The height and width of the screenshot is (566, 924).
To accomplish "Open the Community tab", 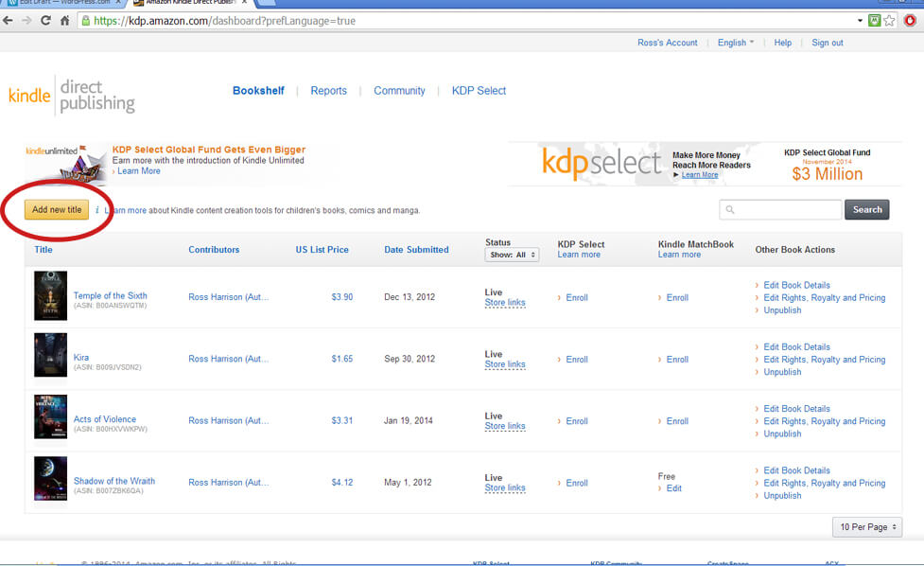I will [399, 91].
